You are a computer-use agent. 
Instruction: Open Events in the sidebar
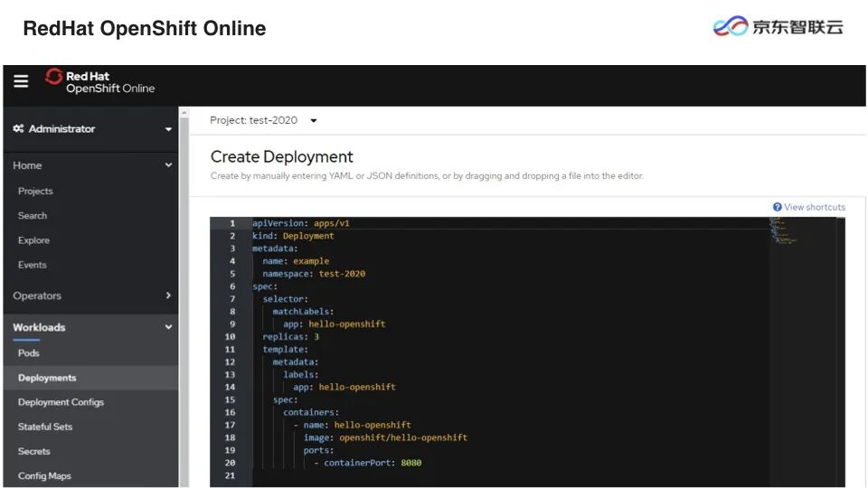click(33, 265)
